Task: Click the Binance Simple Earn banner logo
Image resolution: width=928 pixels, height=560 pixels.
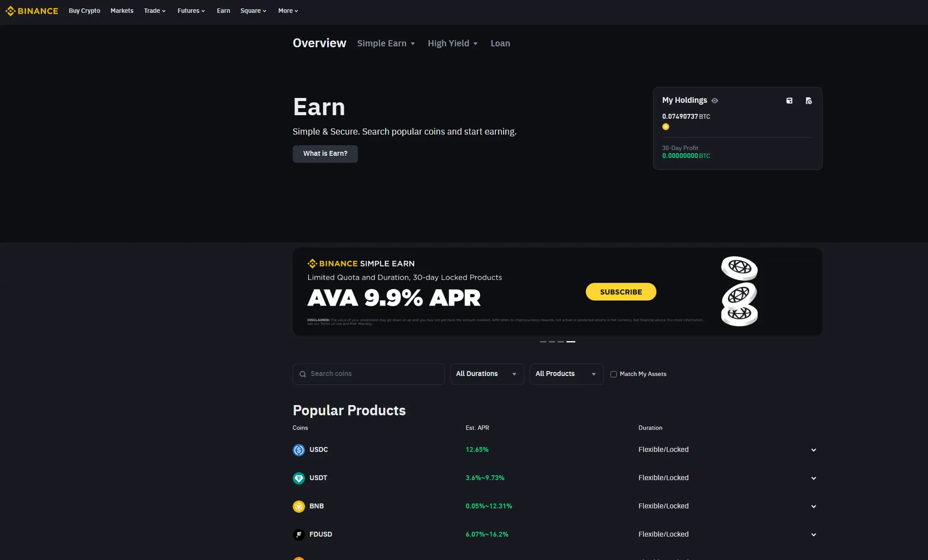Action: click(x=361, y=263)
